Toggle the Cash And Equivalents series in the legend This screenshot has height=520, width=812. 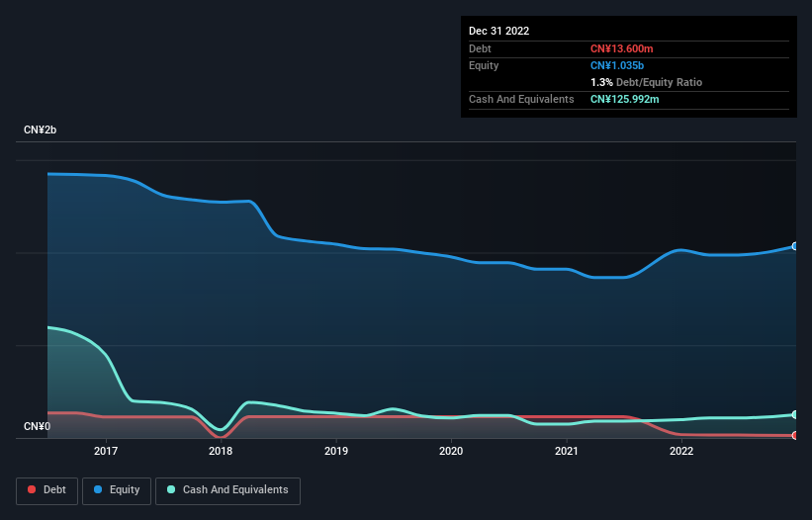tap(227, 490)
